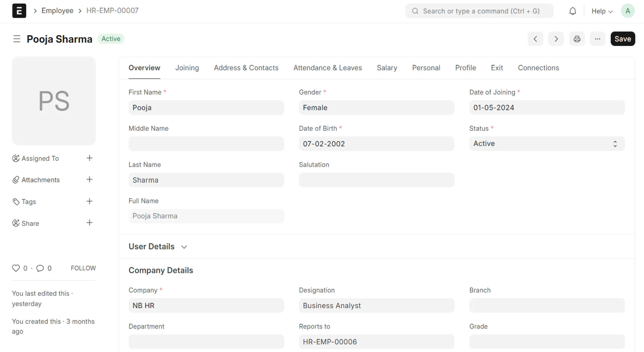Screen dimensions: 644x352
Task: Save the employee record
Action: (623, 39)
